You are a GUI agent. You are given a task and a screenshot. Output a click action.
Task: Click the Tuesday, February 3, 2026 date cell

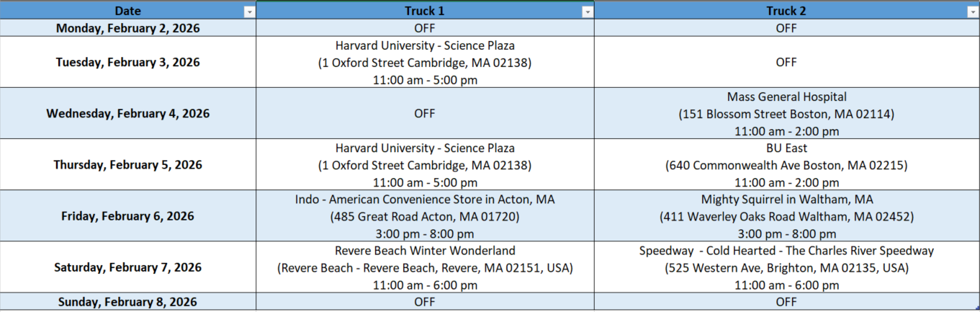pyautogui.click(x=128, y=62)
